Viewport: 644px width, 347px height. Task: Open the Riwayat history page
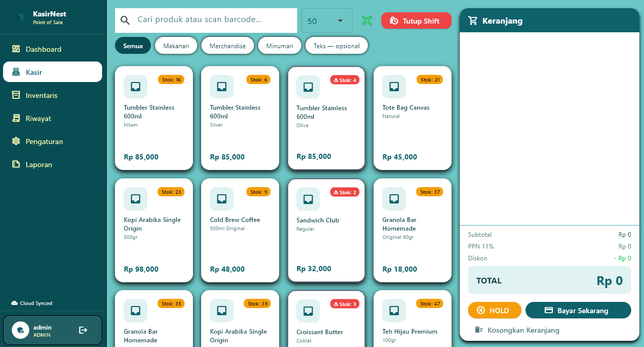tap(53, 118)
